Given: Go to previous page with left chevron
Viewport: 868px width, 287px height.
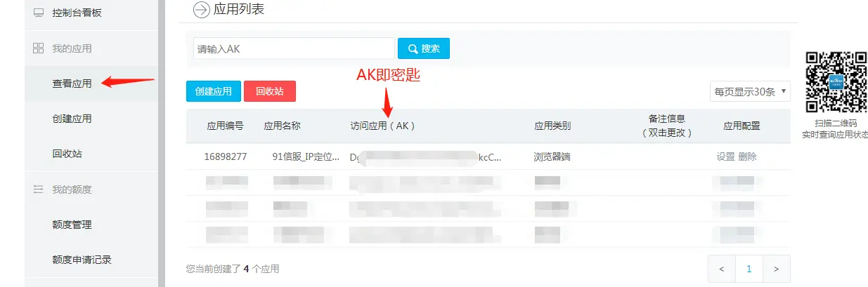Looking at the screenshot, I should coord(722,269).
